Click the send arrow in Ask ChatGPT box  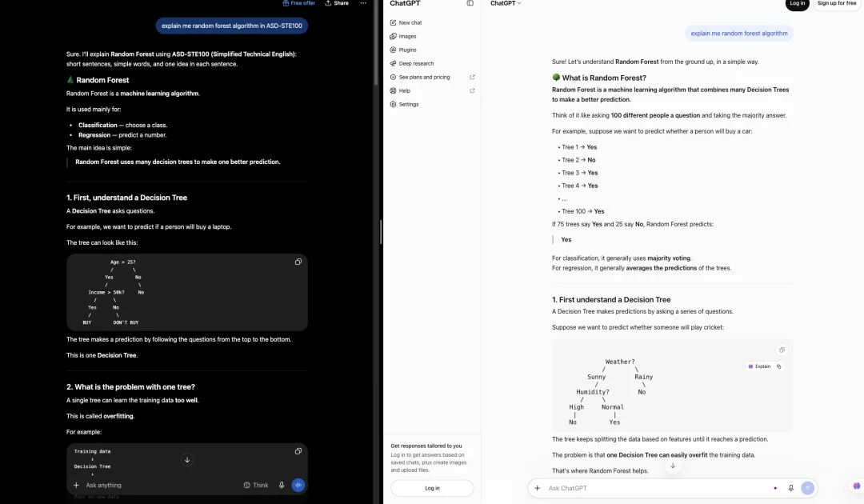[x=807, y=488]
